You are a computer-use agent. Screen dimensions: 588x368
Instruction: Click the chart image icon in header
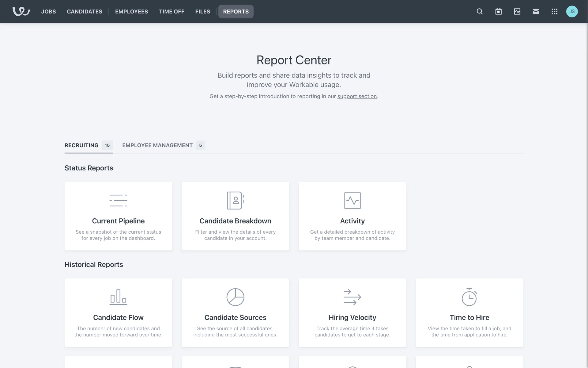point(517,11)
